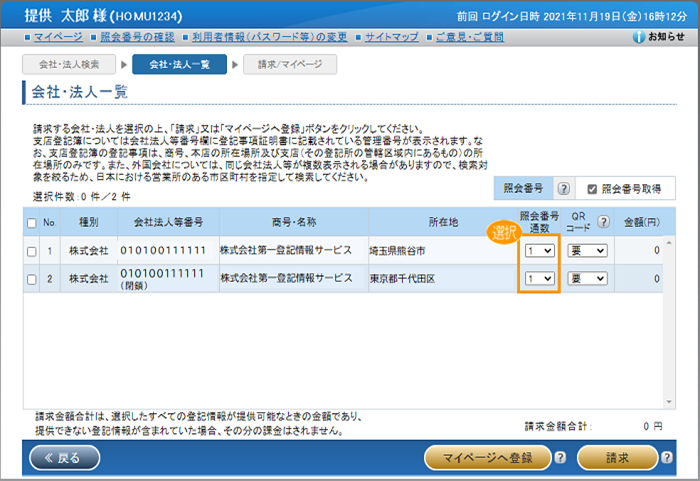Click help icon next to QRコード header
700x481 pixels.
tap(603, 221)
